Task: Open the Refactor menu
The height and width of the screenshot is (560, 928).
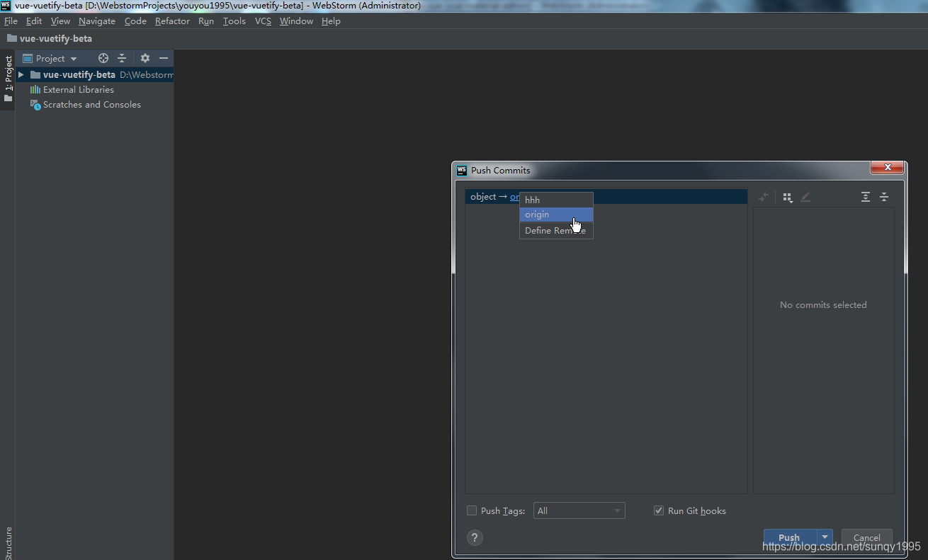Action: tap(172, 21)
